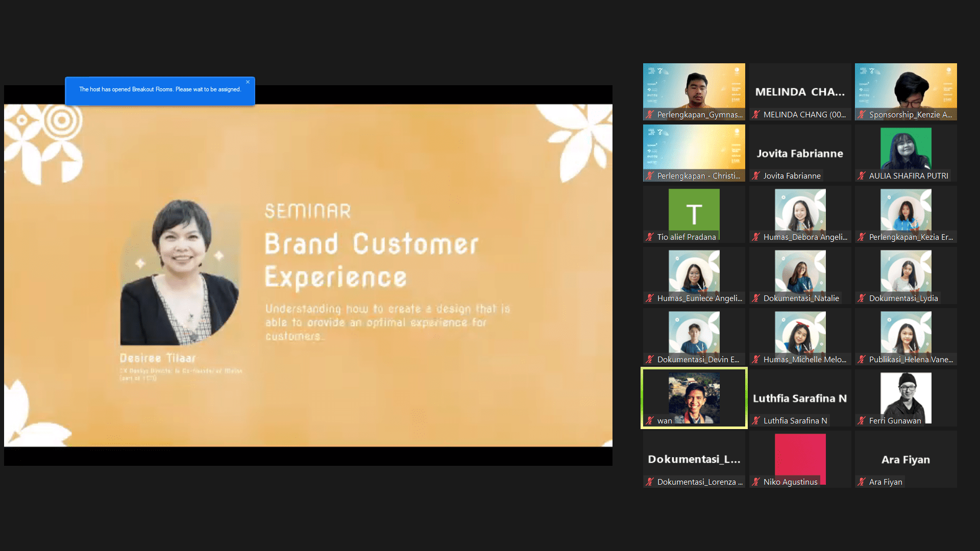Click the Dokumentasi_Lorenza name label
Image resolution: width=980 pixels, height=551 pixels.
(x=699, y=482)
